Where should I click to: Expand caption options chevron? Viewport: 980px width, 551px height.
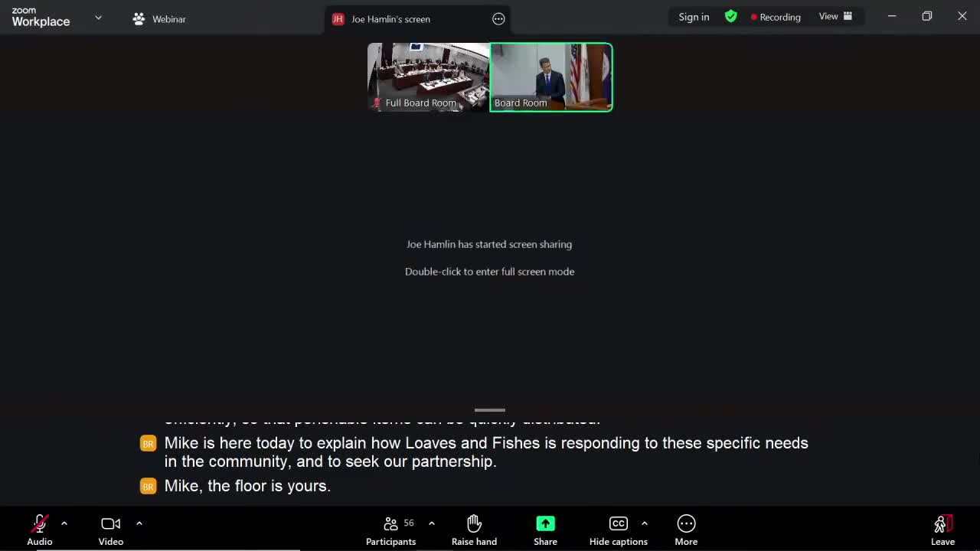point(645,523)
